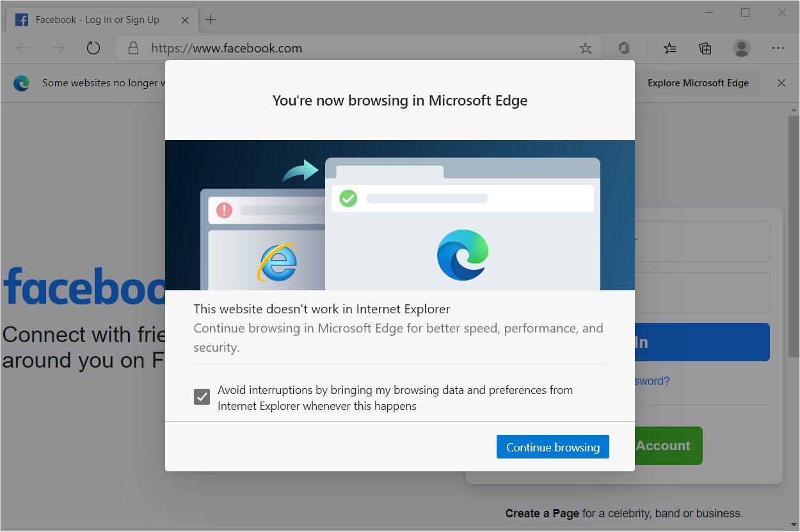Open the Favorites list

[x=669, y=47]
